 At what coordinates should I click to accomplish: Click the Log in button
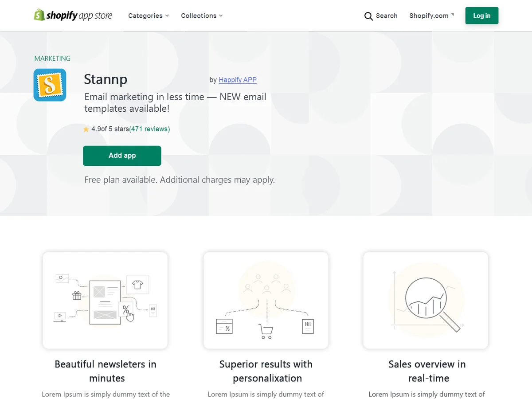(482, 16)
